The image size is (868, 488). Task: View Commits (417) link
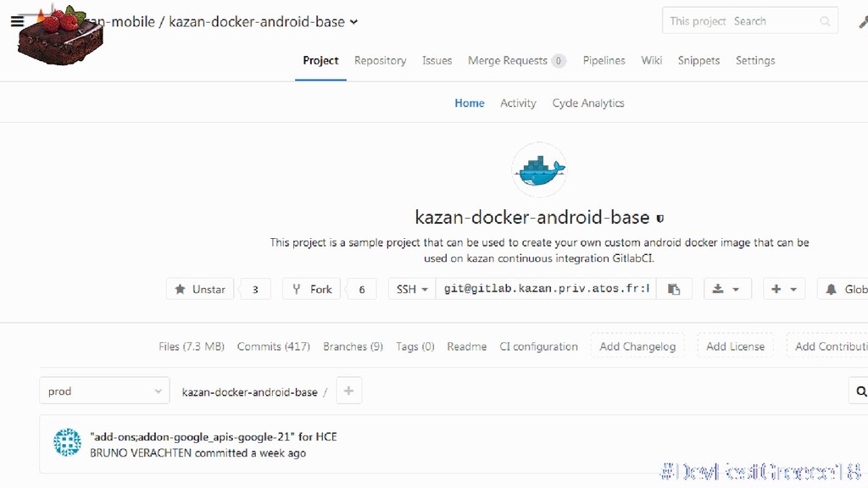[x=274, y=347]
